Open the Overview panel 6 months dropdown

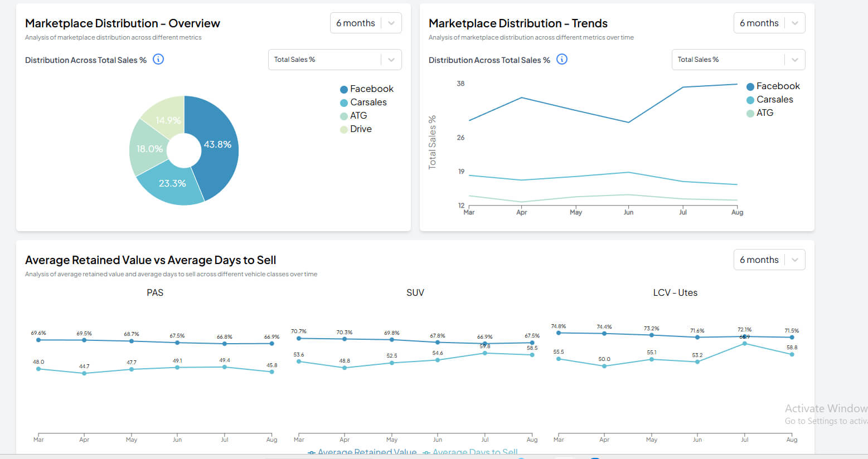tap(366, 23)
